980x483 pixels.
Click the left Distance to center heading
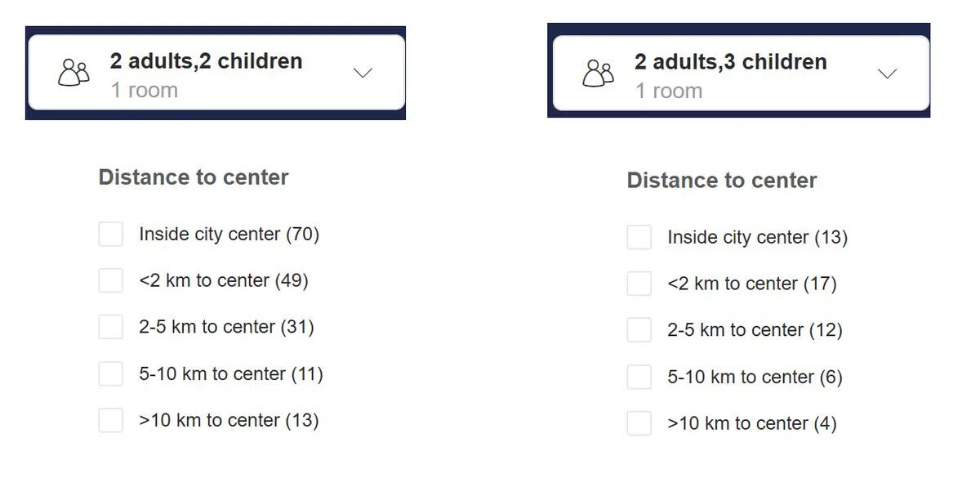194,177
